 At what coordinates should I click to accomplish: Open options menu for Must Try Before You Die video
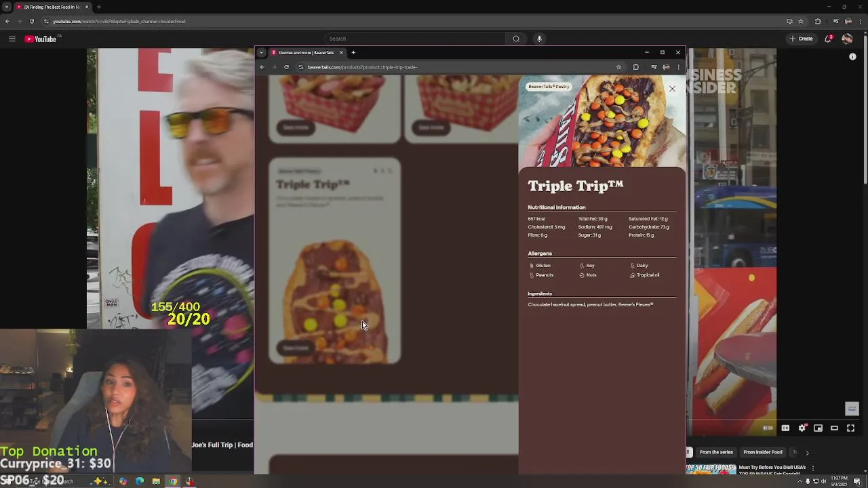point(813,468)
